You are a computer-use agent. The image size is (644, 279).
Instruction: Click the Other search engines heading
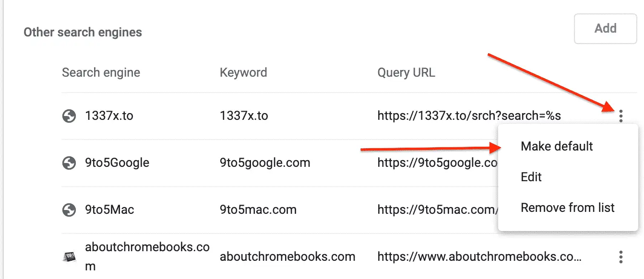(83, 32)
